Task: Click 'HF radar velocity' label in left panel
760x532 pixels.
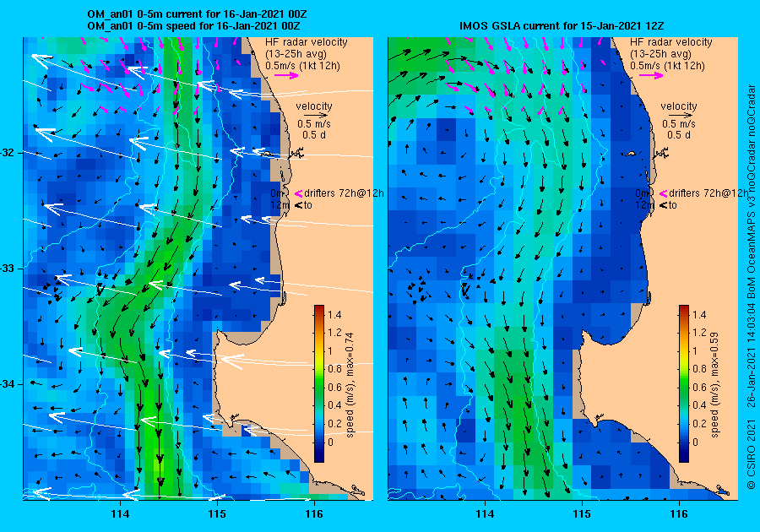Action: [307, 42]
